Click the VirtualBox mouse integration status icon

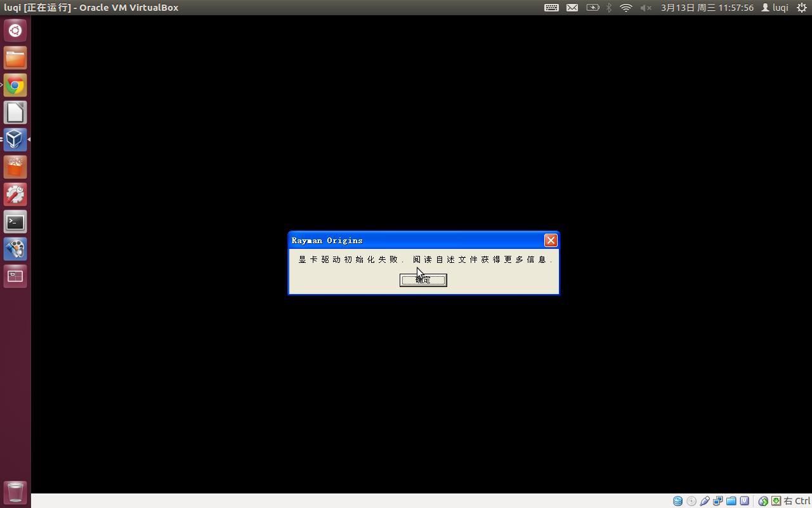pos(763,501)
